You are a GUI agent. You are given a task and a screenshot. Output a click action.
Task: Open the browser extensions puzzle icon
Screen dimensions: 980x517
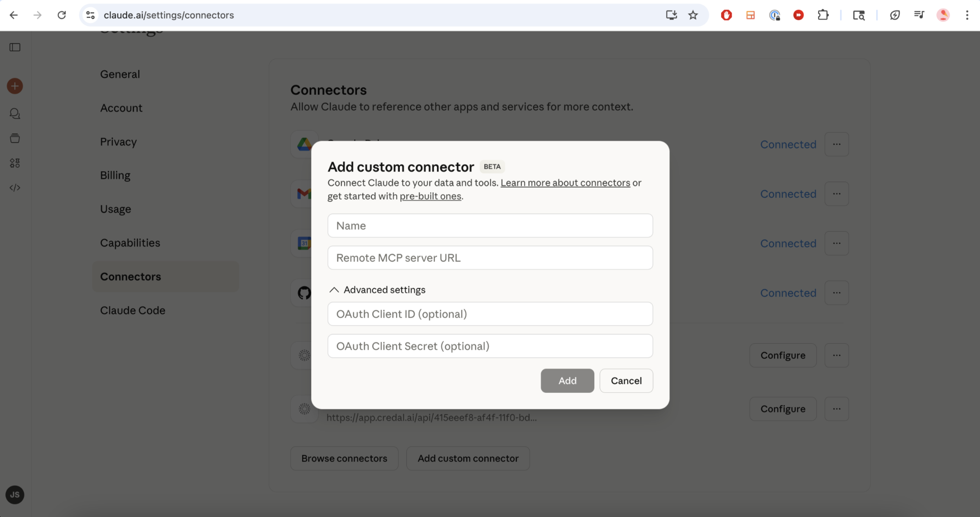click(x=823, y=15)
